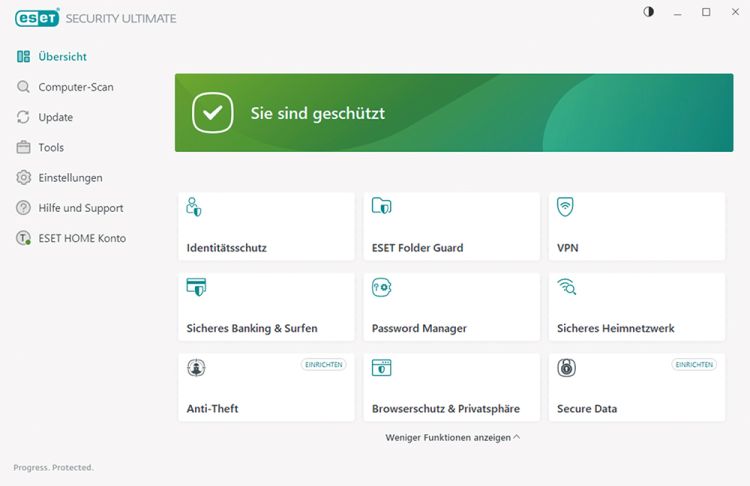Image resolution: width=750 pixels, height=486 pixels.
Task: Click the 'Progress. Protected.' footer text
Action: pyautogui.click(x=53, y=467)
